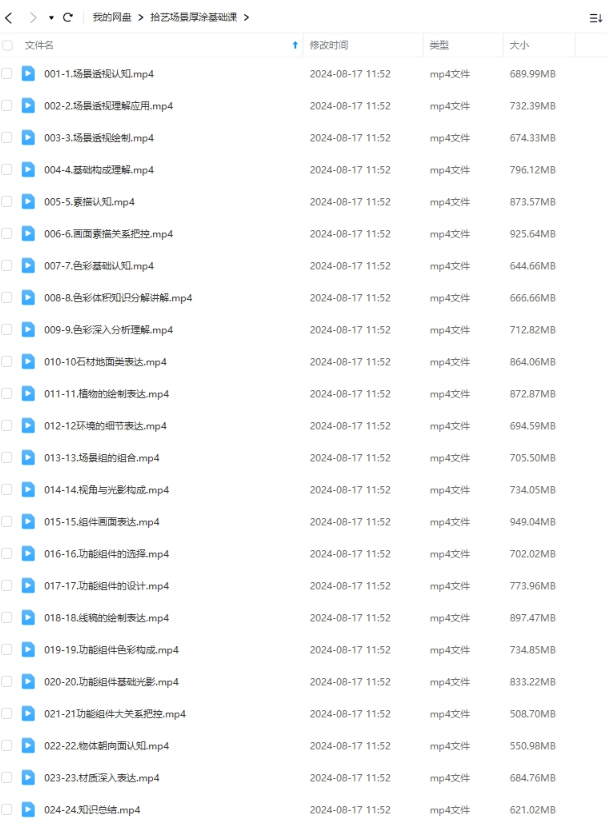Click the video icon of 010-10 file
This screenshot has height=825, width=607.
(x=28, y=361)
